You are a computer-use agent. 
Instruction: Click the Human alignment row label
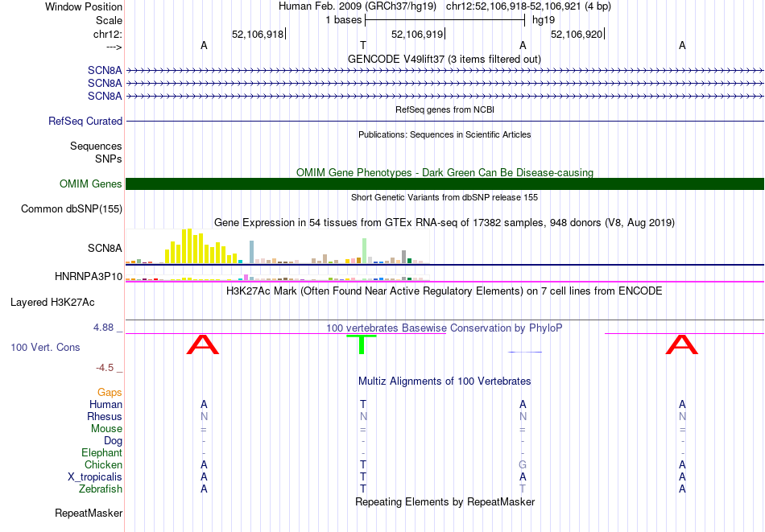pos(105,404)
